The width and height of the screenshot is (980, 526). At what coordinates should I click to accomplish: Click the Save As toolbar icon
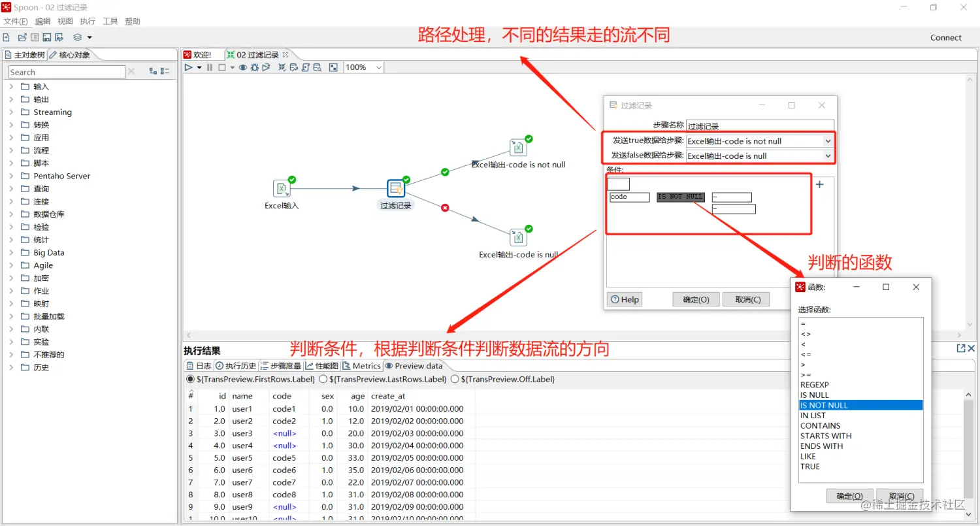point(59,37)
